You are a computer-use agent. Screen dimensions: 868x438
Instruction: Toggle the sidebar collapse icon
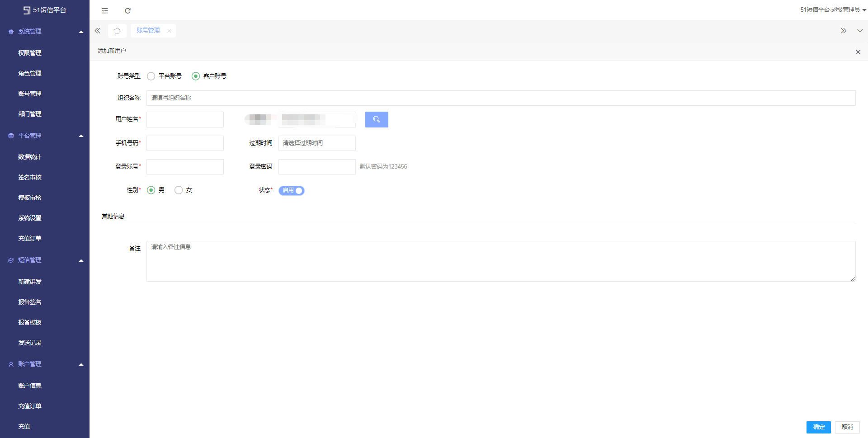[105, 10]
